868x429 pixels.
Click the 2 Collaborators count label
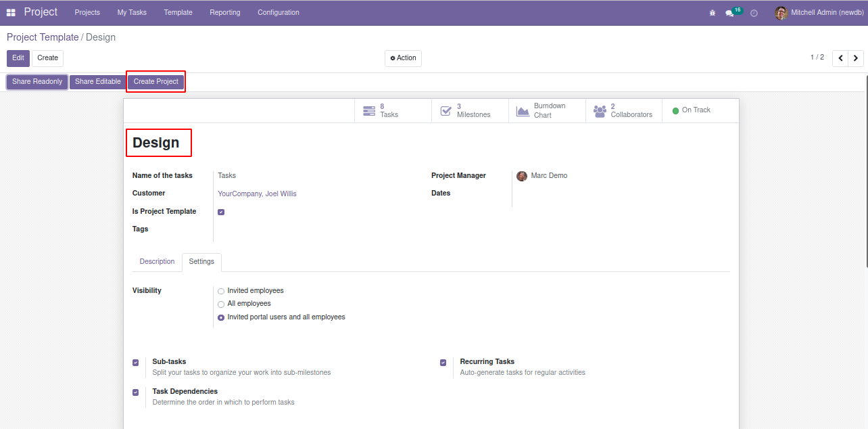[x=631, y=111]
